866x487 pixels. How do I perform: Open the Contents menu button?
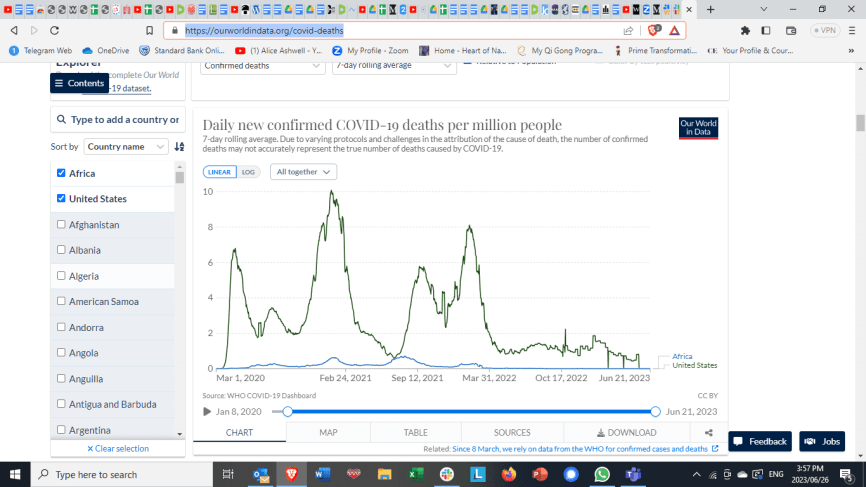click(x=79, y=83)
